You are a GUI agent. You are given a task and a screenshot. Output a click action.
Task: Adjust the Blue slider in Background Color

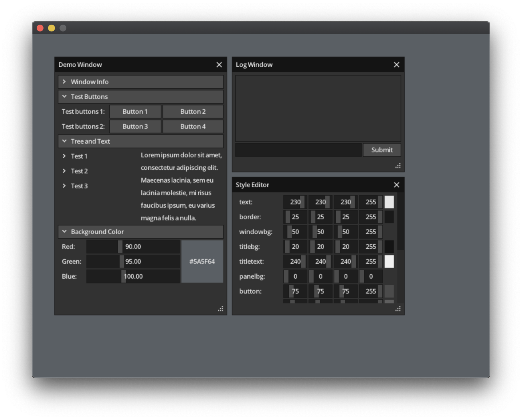click(x=133, y=276)
